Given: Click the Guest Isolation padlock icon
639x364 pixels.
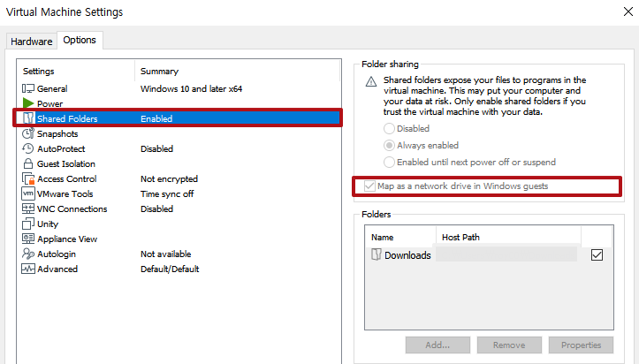Looking at the screenshot, I should [28, 163].
